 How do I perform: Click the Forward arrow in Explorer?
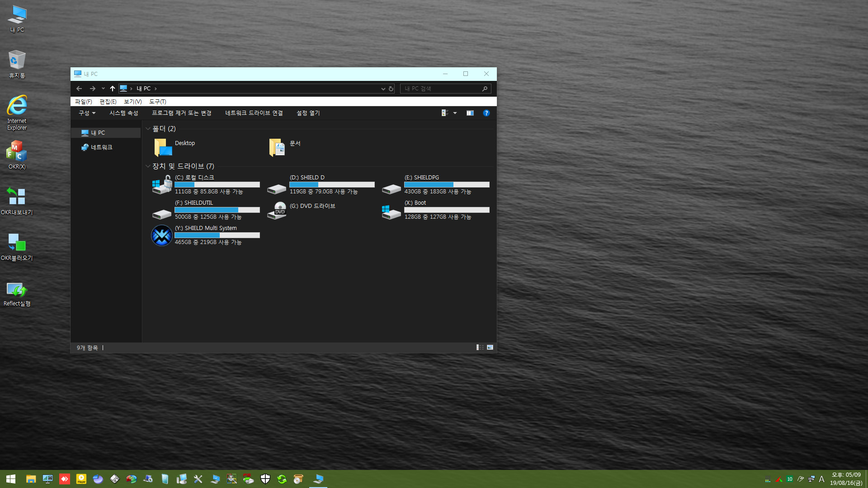[92, 89]
